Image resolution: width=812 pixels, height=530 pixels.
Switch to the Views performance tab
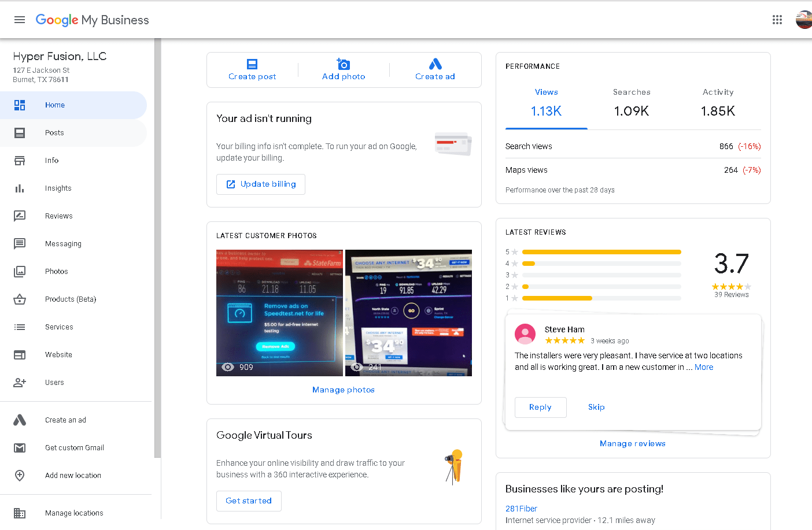click(547, 103)
